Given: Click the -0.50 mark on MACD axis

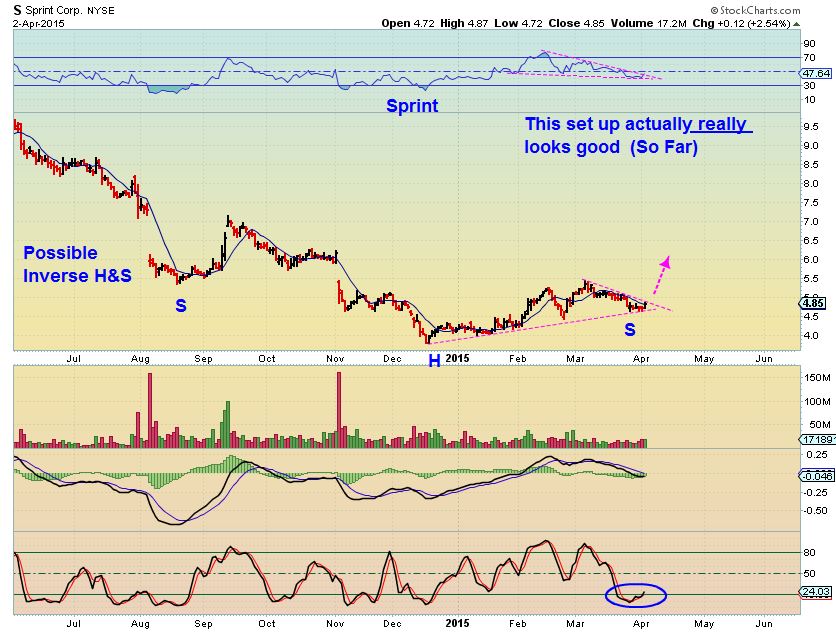Looking at the screenshot, I should (x=816, y=510).
